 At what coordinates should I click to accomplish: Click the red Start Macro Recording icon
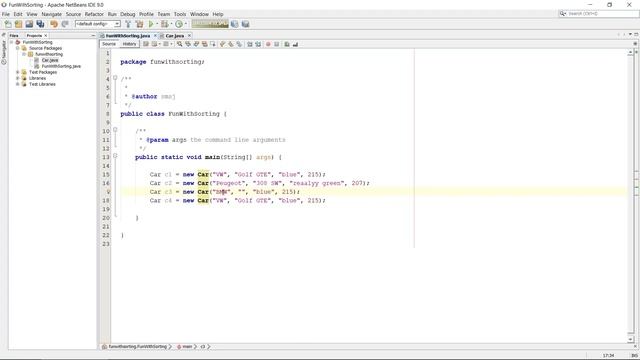[x=268, y=44]
